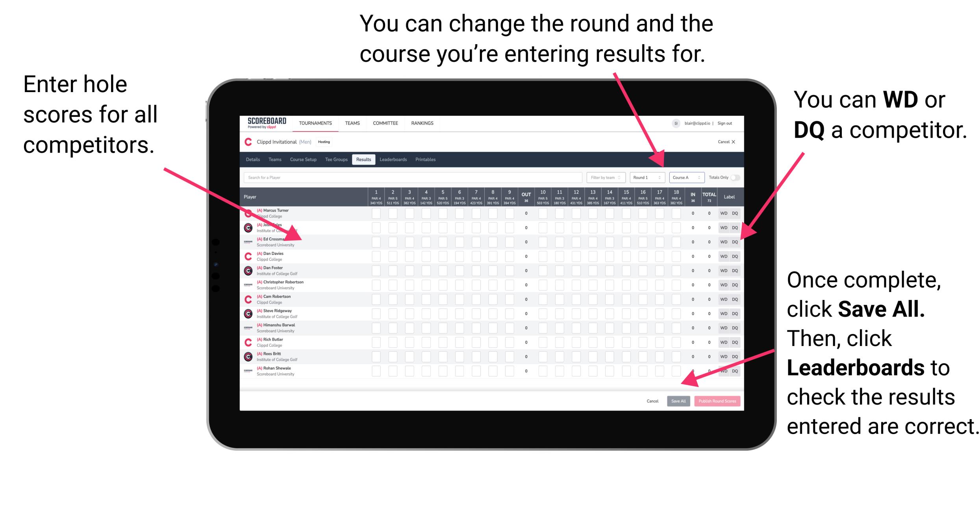The height and width of the screenshot is (527, 980).
Task: Click Save All to save results
Action: tap(678, 400)
